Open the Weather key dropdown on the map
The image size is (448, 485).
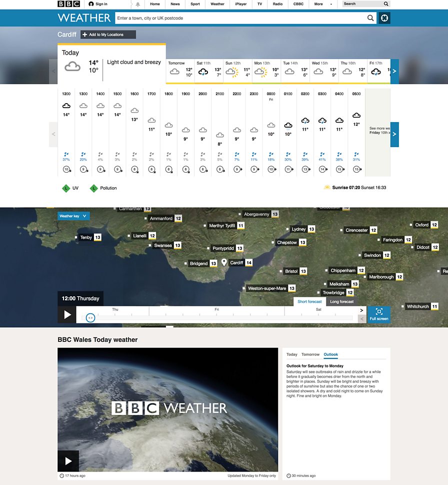[x=73, y=216]
